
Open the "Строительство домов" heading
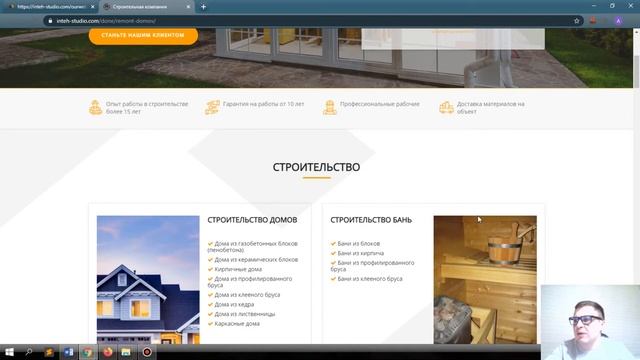(x=252, y=220)
